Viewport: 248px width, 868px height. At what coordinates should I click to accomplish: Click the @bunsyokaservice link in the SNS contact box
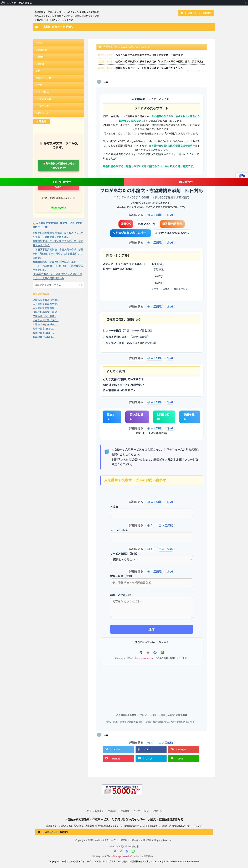point(144,658)
